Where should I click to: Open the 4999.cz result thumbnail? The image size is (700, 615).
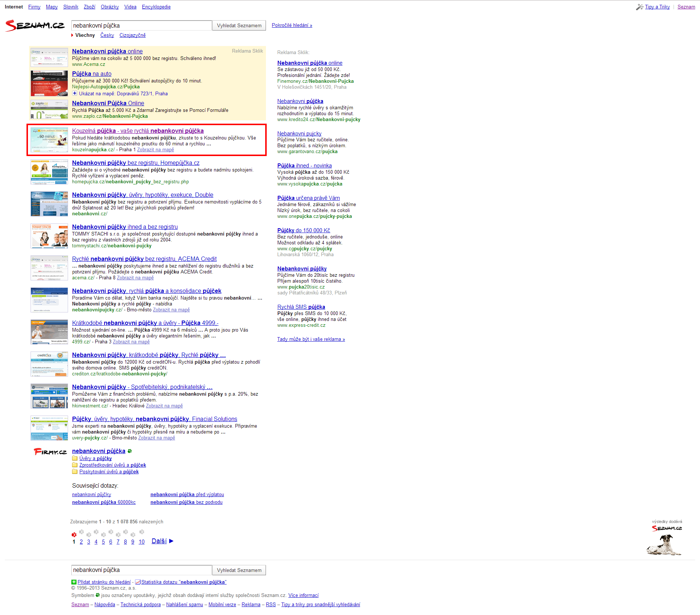pos(49,332)
